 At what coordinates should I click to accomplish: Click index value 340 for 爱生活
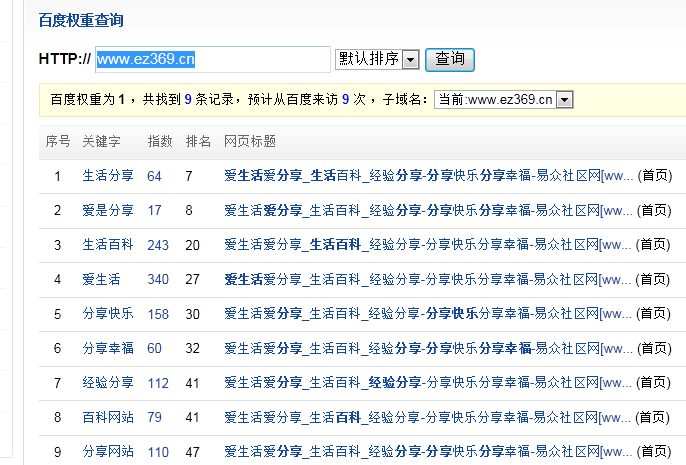pyautogui.click(x=158, y=279)
